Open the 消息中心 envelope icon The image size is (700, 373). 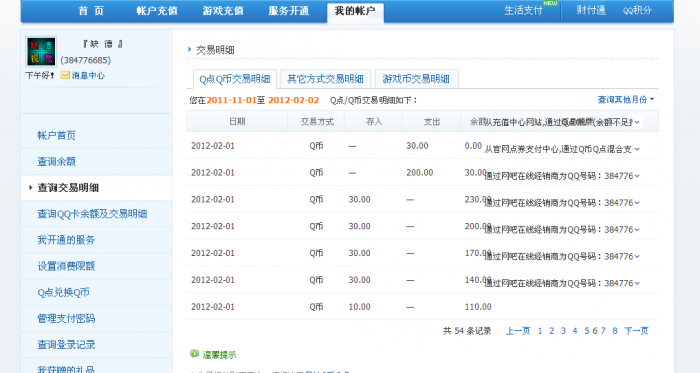click(x=65, y=75)
